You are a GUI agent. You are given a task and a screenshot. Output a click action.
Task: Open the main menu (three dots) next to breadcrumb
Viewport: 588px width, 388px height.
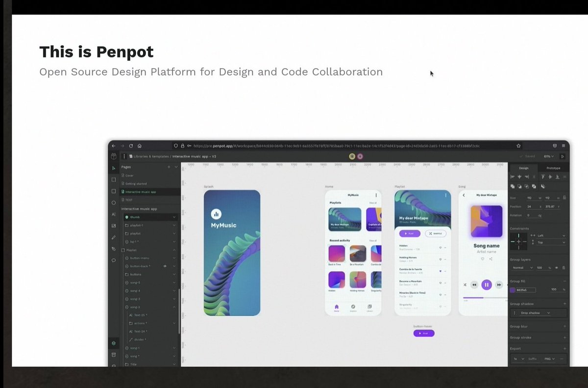point(124,156)
